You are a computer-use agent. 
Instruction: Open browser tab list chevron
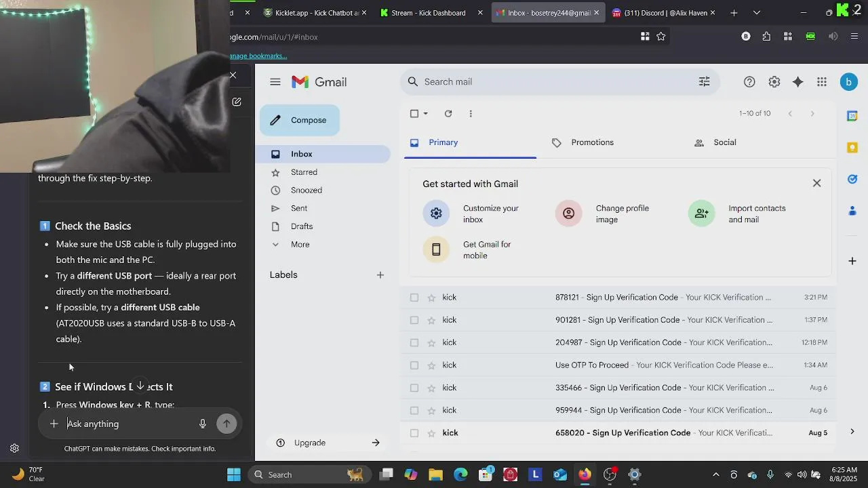tap(757, 12)
